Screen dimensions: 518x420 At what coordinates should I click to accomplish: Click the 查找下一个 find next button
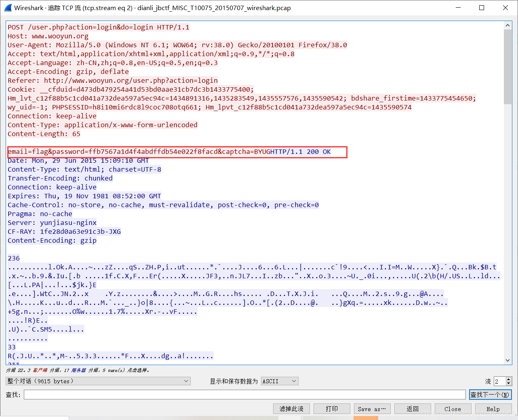click(x=491, y=395)
